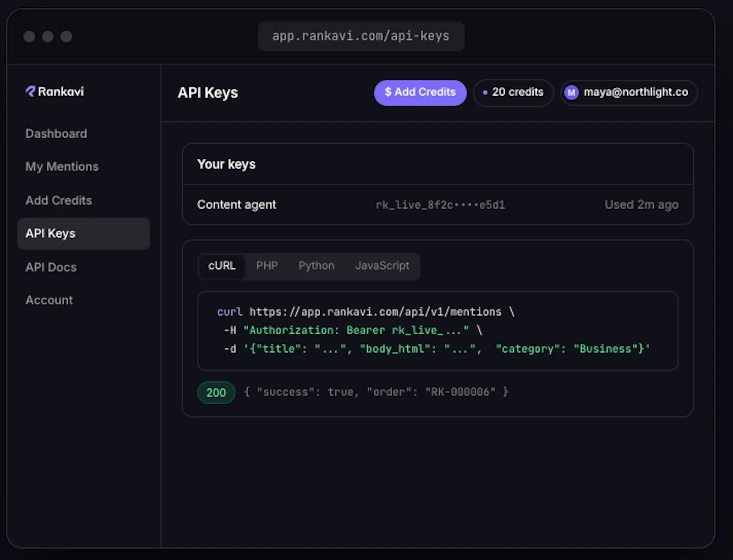Screen dimensions: 733x560
Task: Click the 20 credits badge
Action: pos(513,93)
